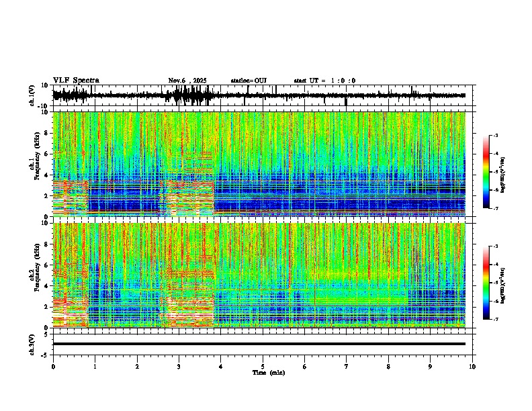
Task: Click the time axis tick label '0'
Action: 53,367
